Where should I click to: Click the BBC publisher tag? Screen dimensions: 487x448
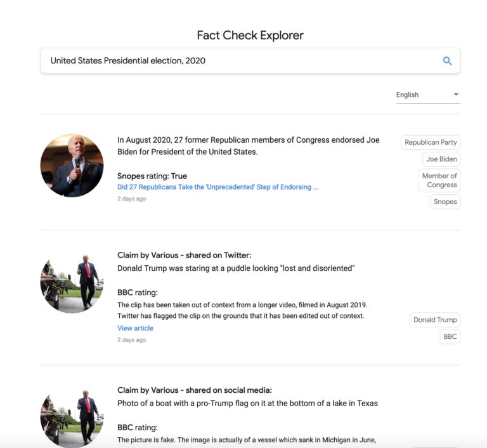point(450,337)
